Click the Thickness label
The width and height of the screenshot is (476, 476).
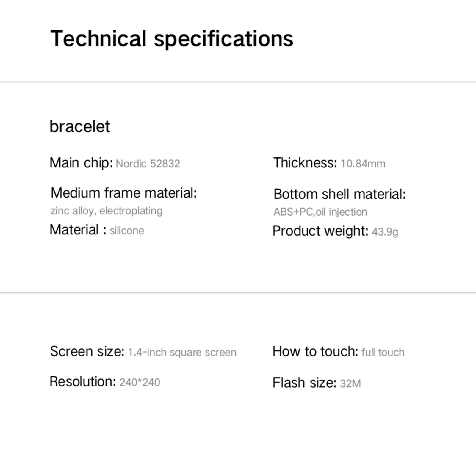coord(305,163)
